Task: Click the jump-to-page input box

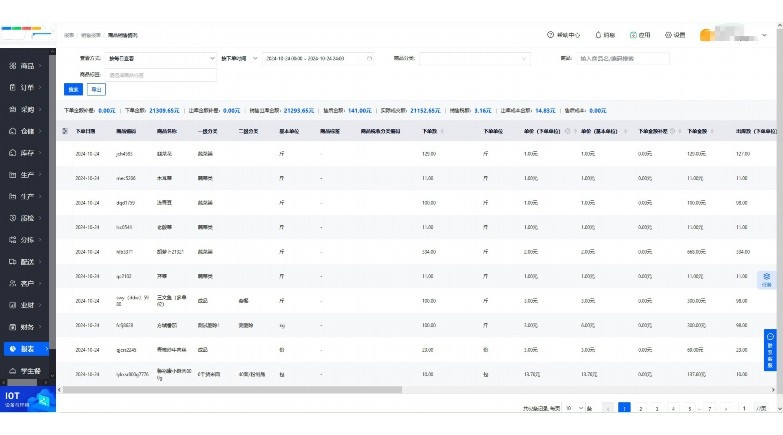Action: pyautogui.click(x=744, y=409)
